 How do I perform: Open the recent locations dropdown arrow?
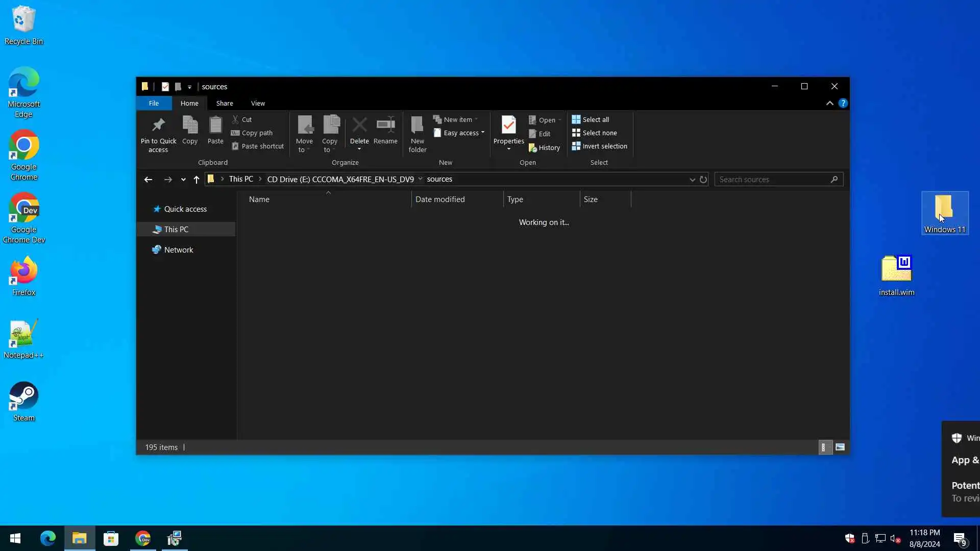183,180
